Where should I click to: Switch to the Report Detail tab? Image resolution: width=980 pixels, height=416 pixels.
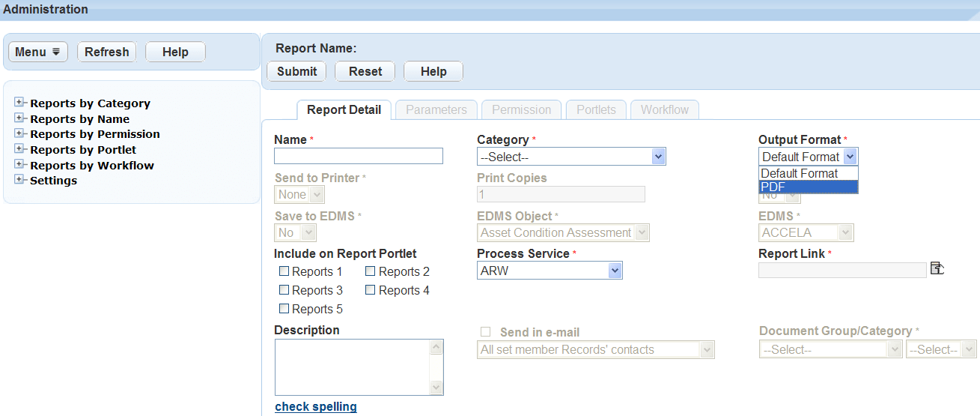click(344, 109)
